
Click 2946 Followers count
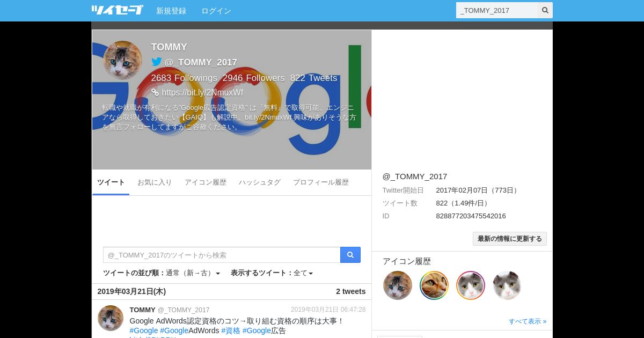tap(254, 78)
